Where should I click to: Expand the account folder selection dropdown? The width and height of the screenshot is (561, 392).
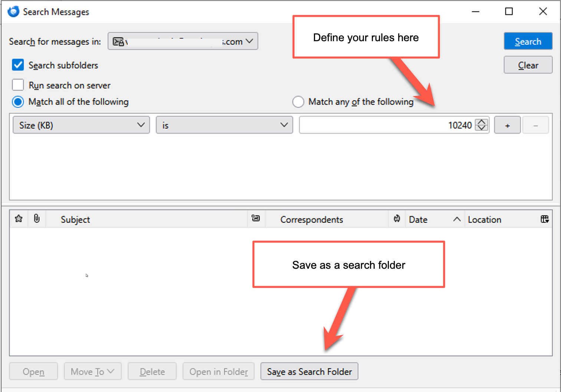183,41
